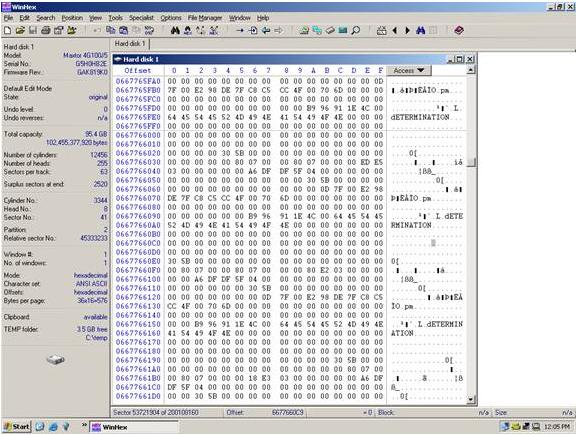577x435 pixels.
Task: Click the go to offset arrow icon
Action: 240,31
